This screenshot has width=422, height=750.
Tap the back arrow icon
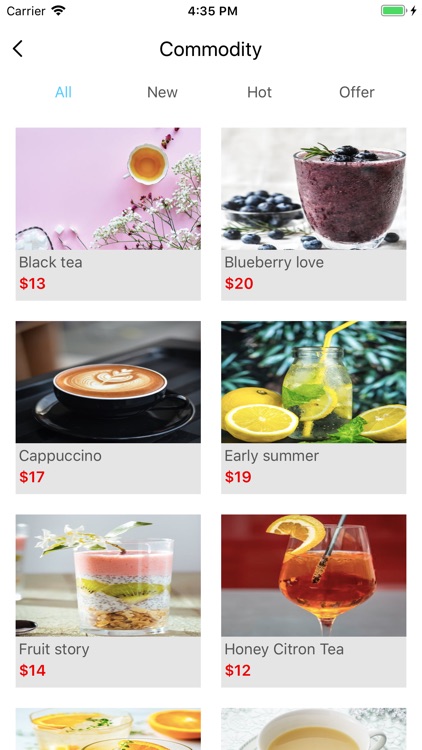tap(18, 49)
